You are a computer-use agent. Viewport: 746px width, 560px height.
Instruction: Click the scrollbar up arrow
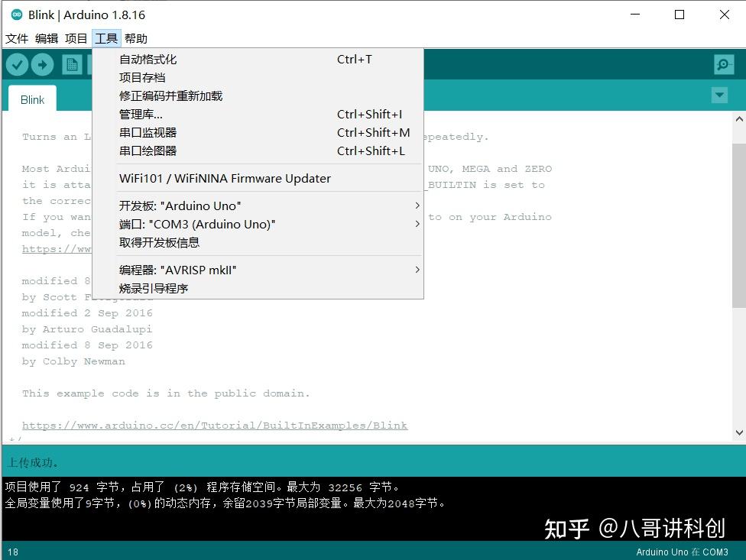click(x=738, y=118)
